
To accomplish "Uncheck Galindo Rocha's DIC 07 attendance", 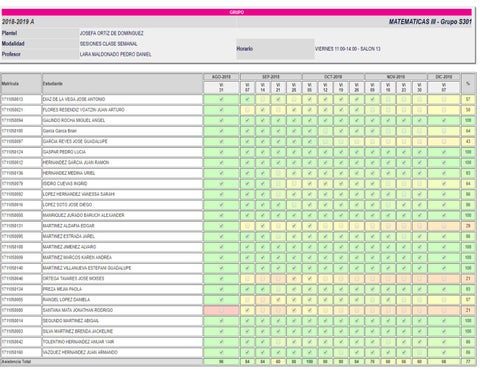I will coord(444,120).
